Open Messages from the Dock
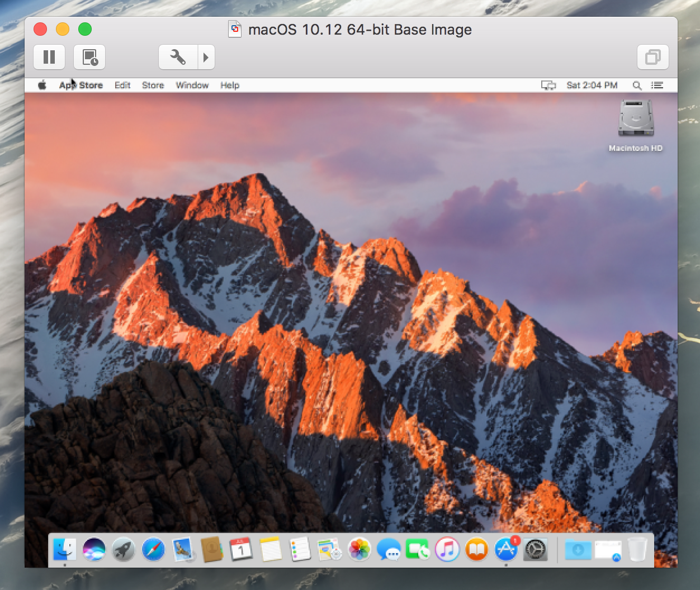The width and height of the screenshot is (700, 590). coord(388,550)
